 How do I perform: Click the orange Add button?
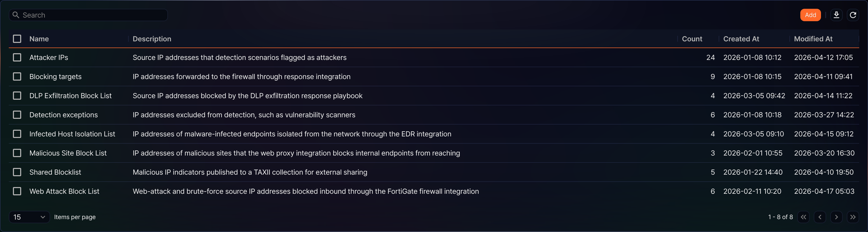coord(810,15)
